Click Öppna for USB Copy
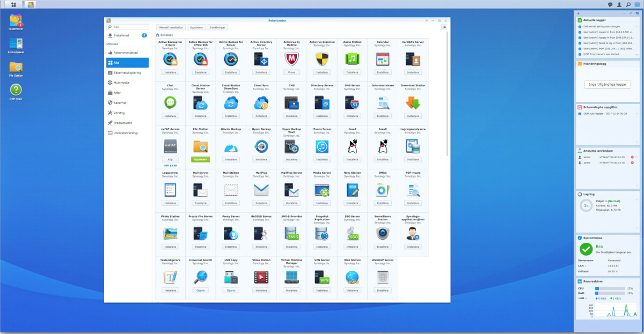The width and height of the screenshot is (644, 334). click(231, 291)
